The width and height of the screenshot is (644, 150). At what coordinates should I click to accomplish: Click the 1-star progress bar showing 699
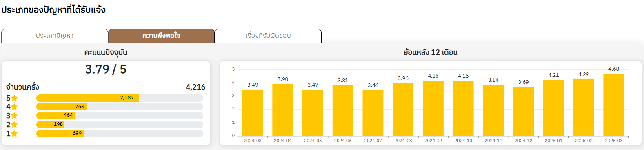click(x=120, y=134)
